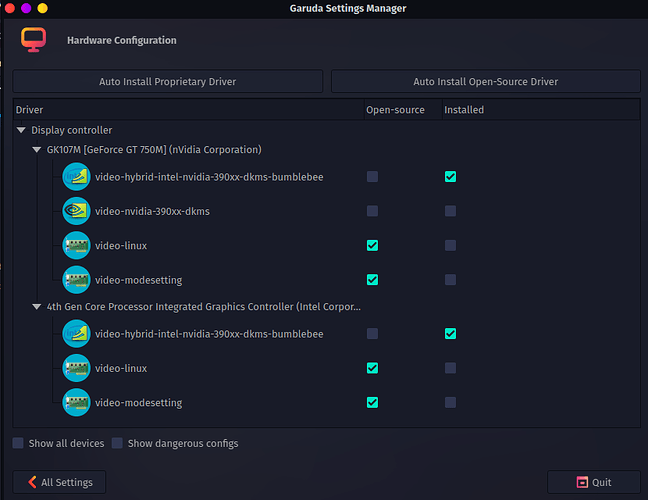Click the red window close dot
The height and width of the screenshot is (500, 648).
click(x=10, y=8)
